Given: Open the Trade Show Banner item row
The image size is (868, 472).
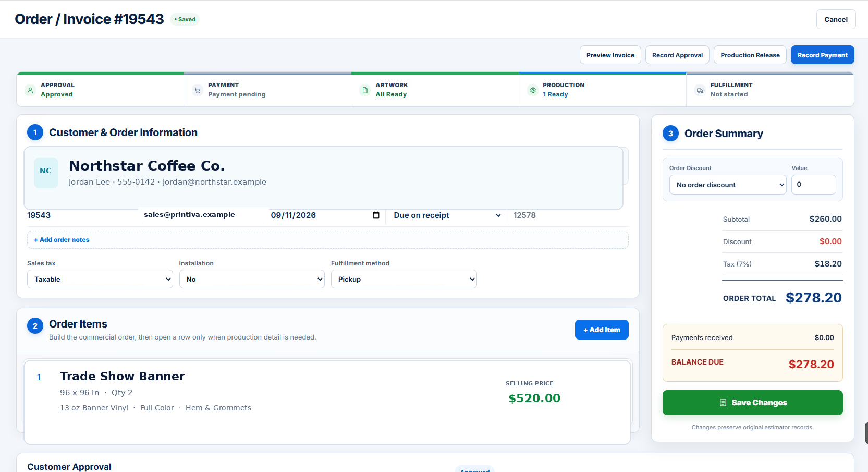Looking at the screenshot, I should [x=327, y=402].
